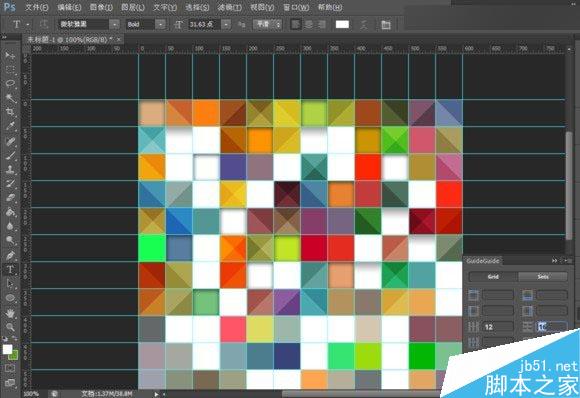Select the Path Selection tool
The width and height of the screenshot is (580, 398).
tap(10, 284)
